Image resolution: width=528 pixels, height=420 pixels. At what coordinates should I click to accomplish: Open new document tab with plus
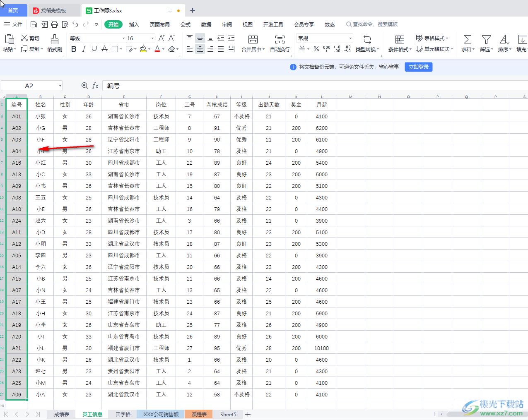coord(193,10)
